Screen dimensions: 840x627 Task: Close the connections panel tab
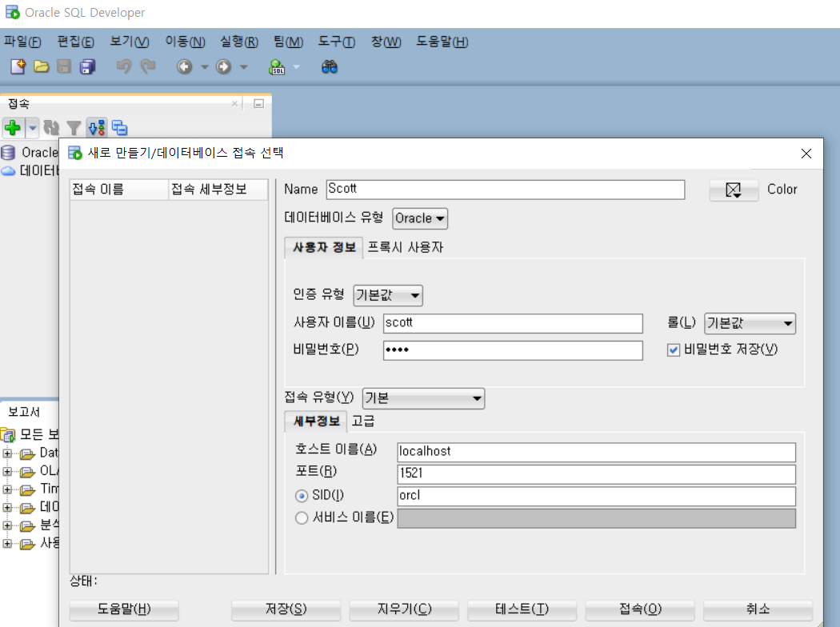coord(234,103)
